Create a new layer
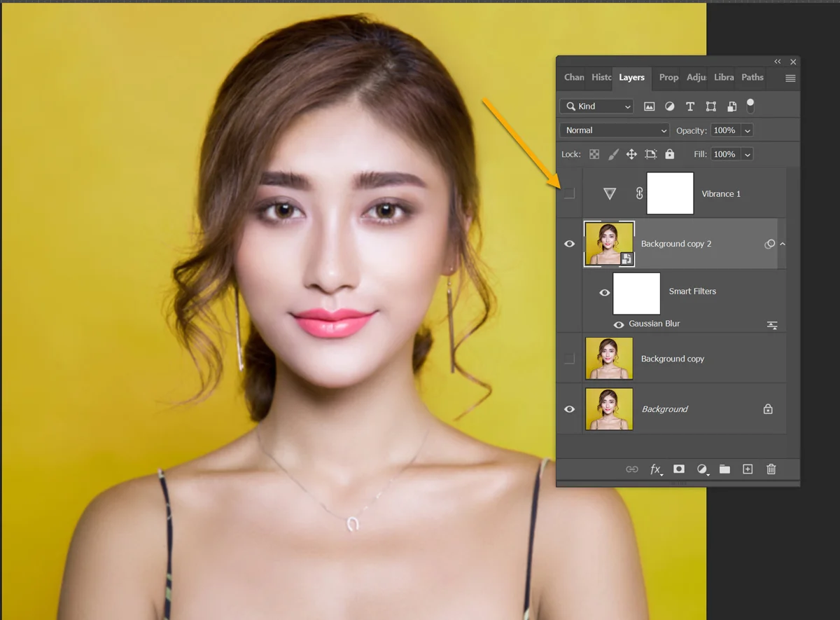Screen dimensions: 840x620 click(x=748, y=469)
